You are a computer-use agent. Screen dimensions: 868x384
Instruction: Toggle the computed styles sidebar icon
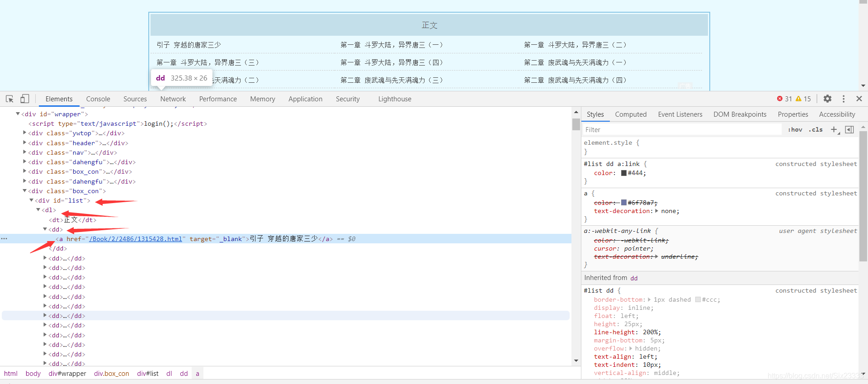pos(849,130)
